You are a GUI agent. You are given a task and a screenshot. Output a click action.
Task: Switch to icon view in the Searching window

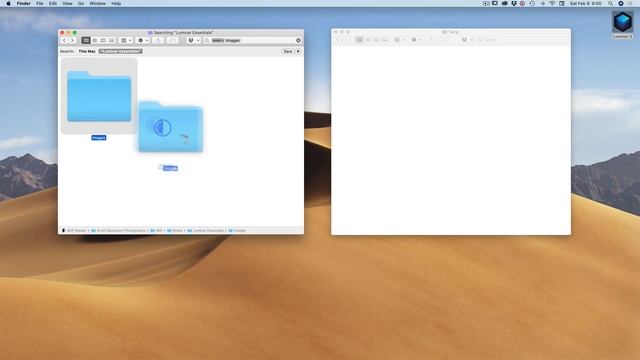(86, 40)
